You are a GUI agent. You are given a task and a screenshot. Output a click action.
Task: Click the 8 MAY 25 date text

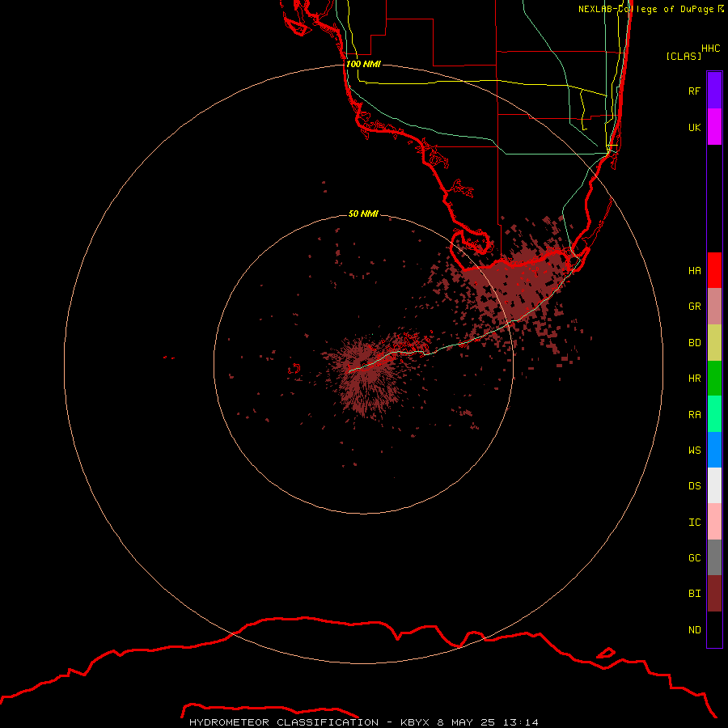click(466, 722)
